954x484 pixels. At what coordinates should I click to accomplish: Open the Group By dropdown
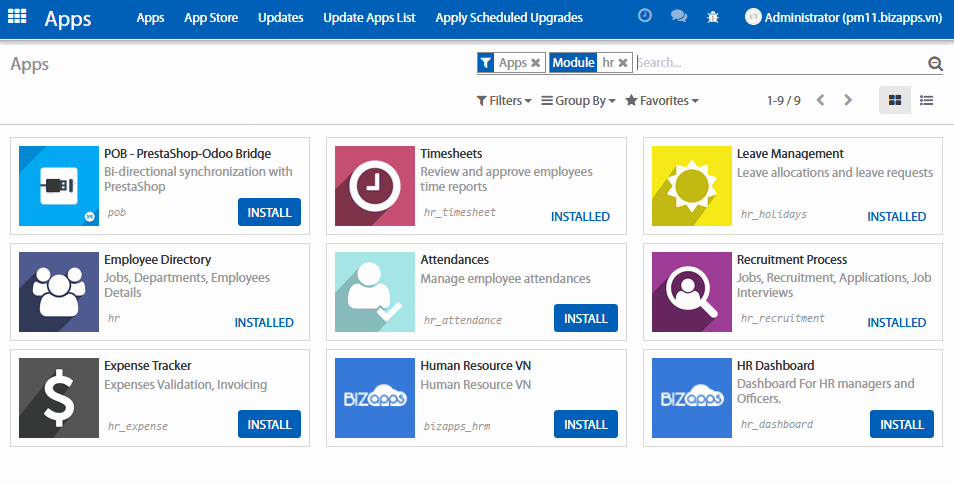tap(577, 101)
